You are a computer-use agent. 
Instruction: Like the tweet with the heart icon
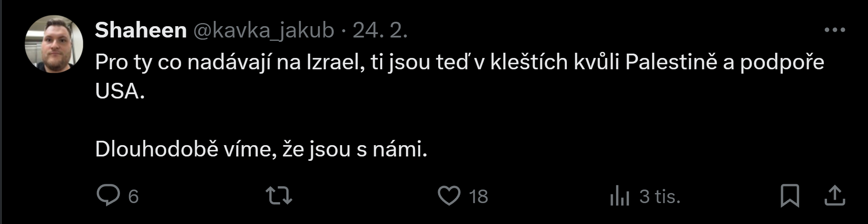[x=449, y=196]
